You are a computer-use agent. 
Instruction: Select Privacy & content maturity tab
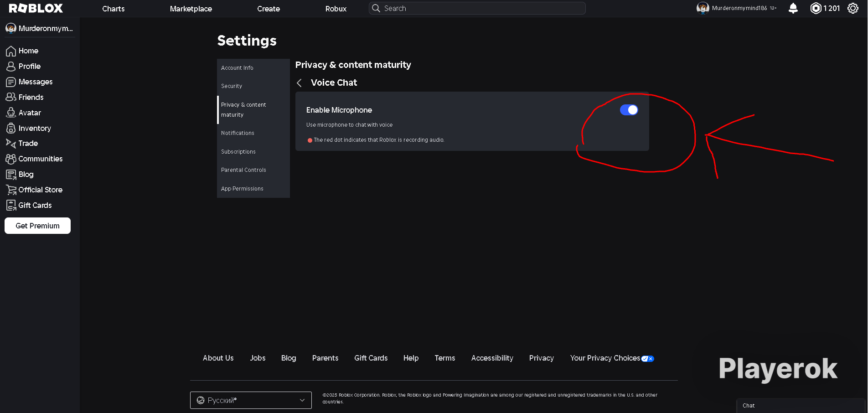(253, 110)
